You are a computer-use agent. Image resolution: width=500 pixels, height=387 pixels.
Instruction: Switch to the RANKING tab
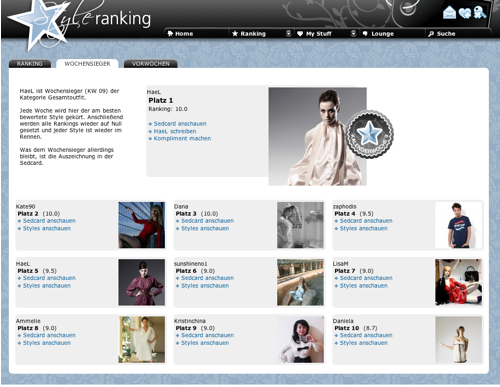[x=30, y=64]
